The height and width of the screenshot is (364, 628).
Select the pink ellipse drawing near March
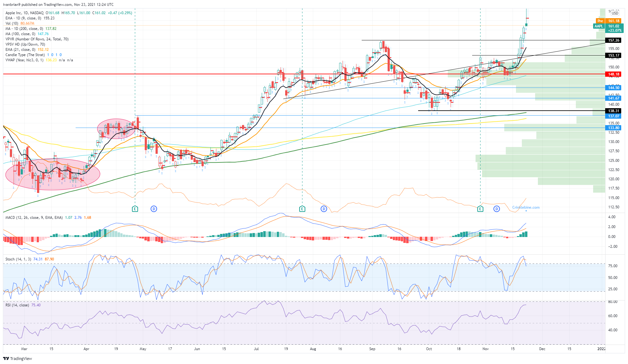[53, 174]
